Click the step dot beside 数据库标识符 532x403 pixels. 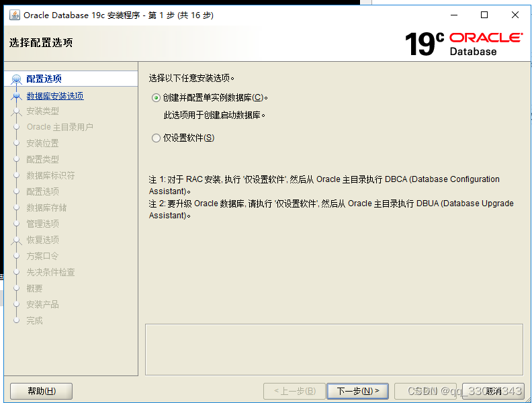tap(16, 175)
